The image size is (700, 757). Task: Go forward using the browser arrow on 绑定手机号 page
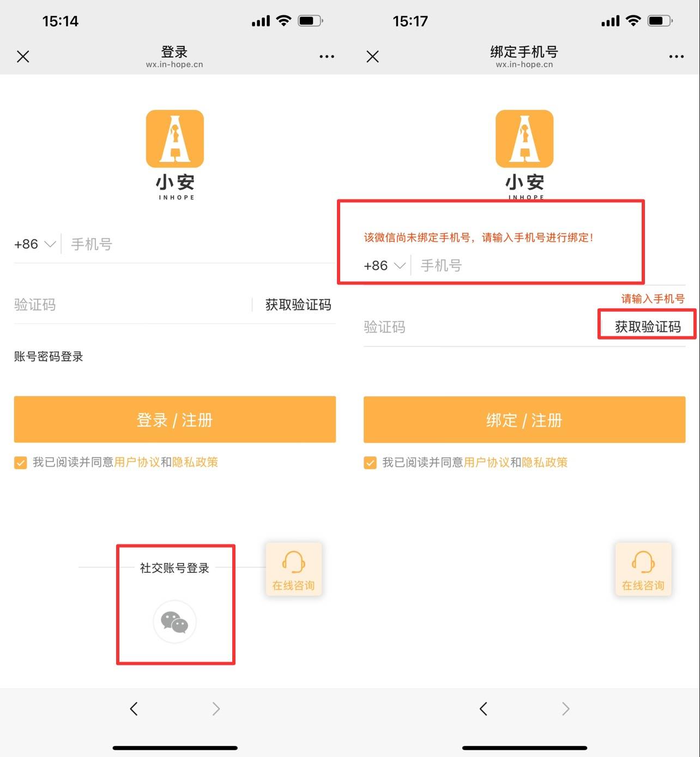tap(565, 708)
